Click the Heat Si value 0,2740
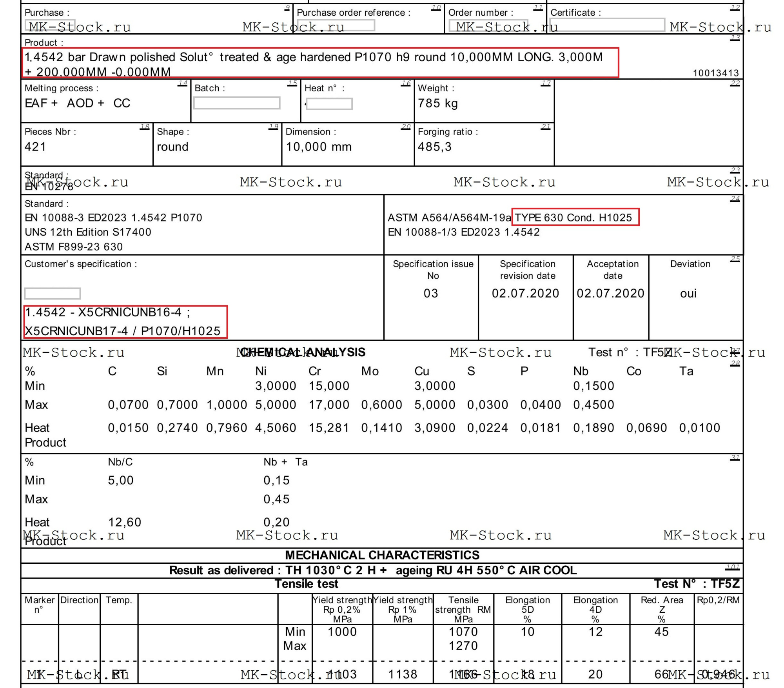Image resolution: width=784 pixels, height=688 pixels. [177, 428]
